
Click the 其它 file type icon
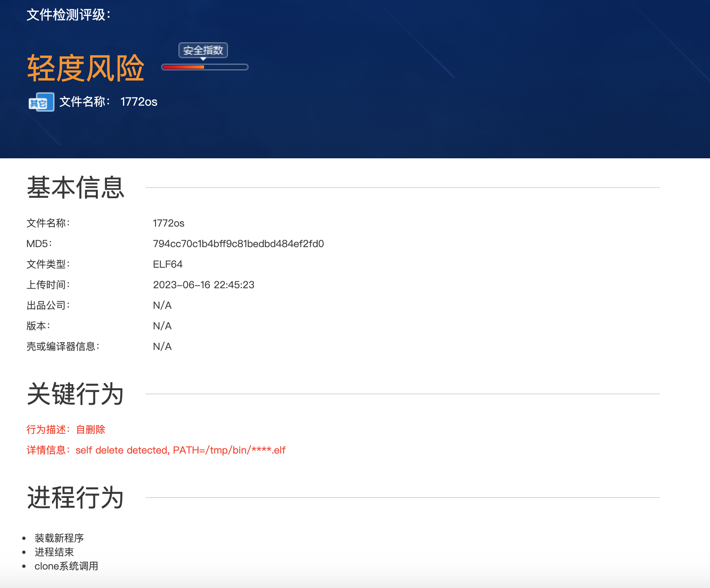coord(41,102)
